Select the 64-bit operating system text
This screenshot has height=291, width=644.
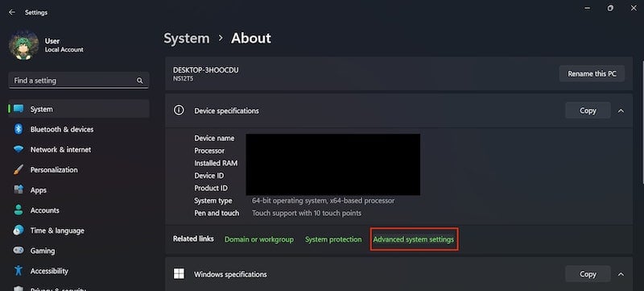[x=324, y=201]
